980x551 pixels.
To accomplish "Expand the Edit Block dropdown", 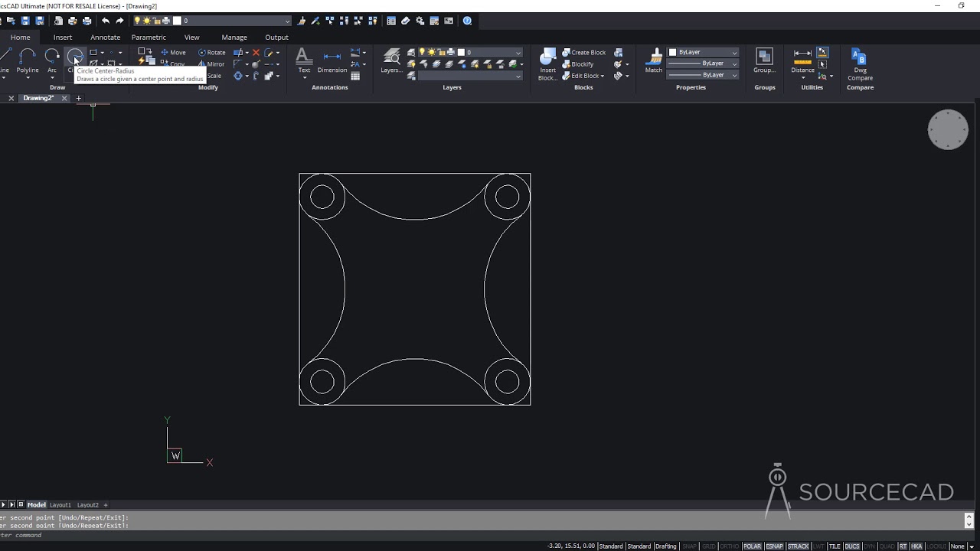I will 602,76.
